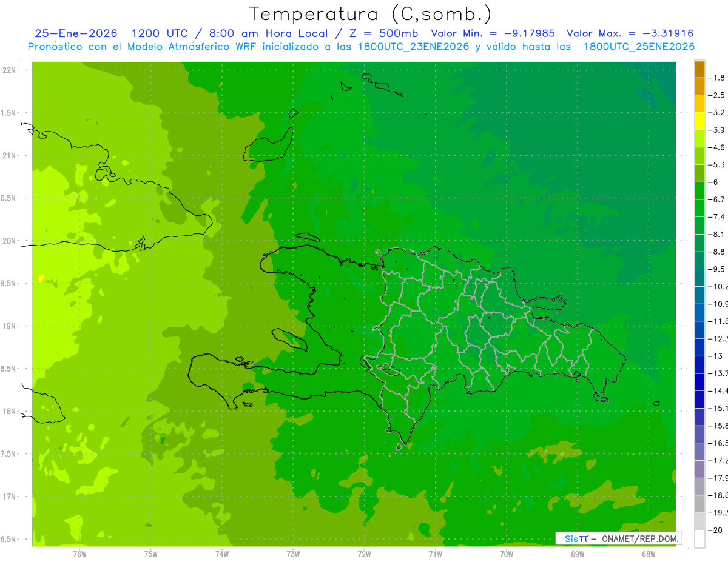This screenshot has width=728, height=562.
Task: Click the '76W' longitude label
Action: pos(79,554)
